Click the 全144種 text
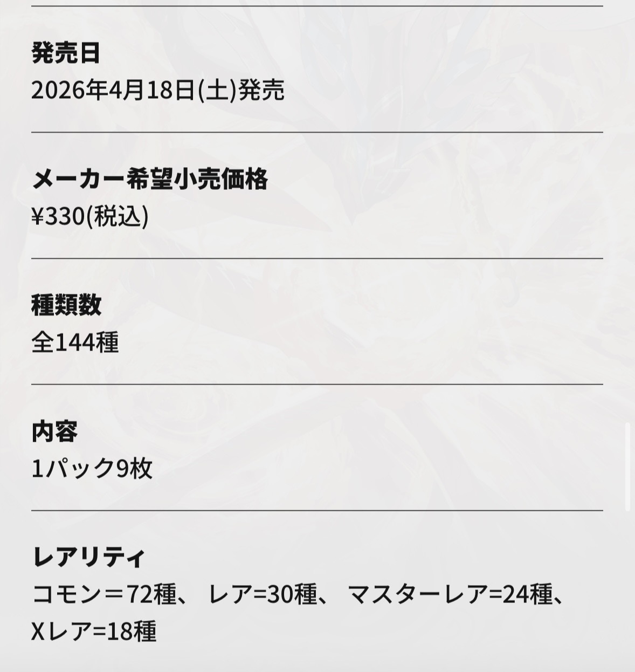 point(75,342)
